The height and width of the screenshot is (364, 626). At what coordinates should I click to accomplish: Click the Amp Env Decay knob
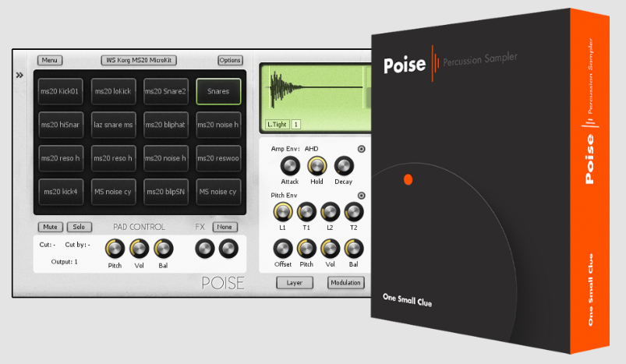click(x=344, y=166)
